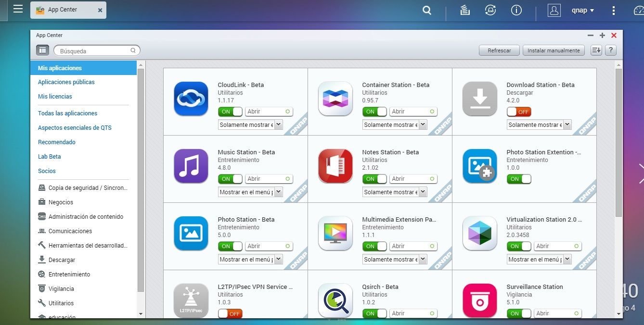Screen dimensions: 644x325
Task: Click the Búsqueda search field
Action: (x=94, y=50)
